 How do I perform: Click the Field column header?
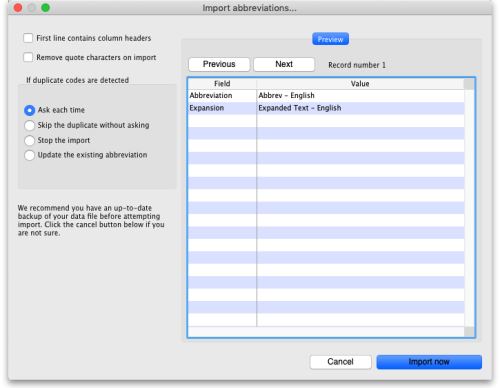click(222, 84)
